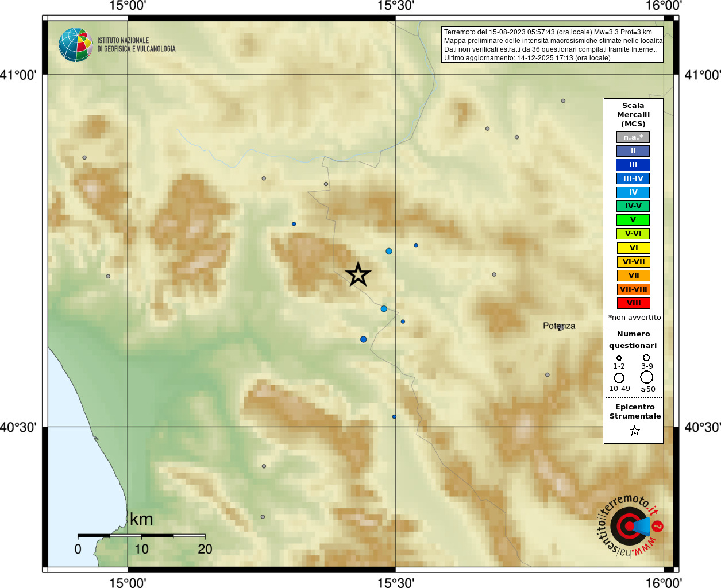Select the II intensity swatch
The width and height of the screenshot is (721, 588).
633,151
